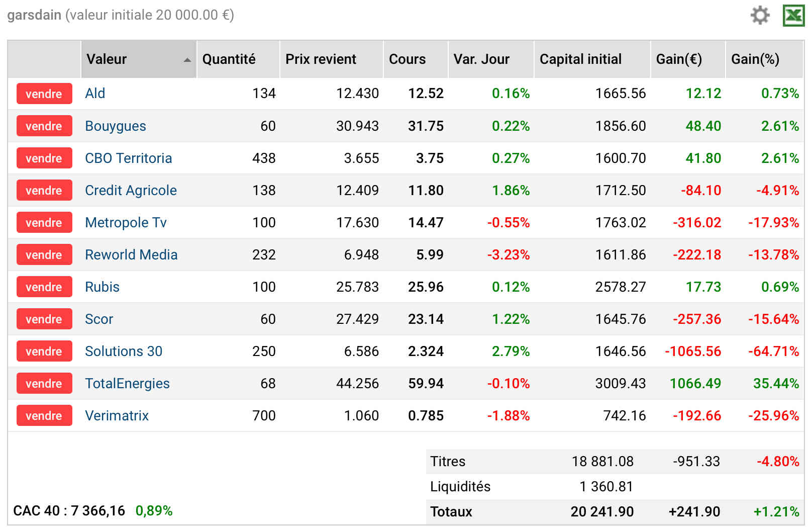Open the Bouygues stock link
The height and width of the screenshot is (528, 812).
coord(116,126)
